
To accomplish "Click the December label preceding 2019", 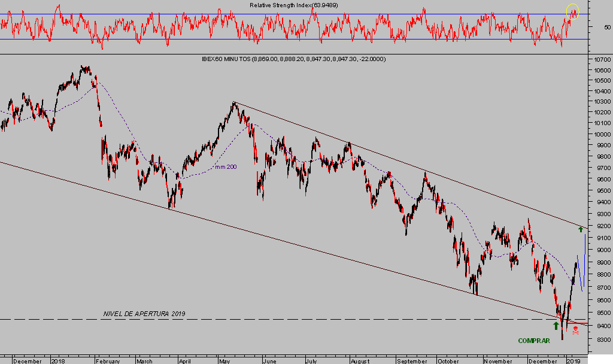I will click(x=542, y=361).
